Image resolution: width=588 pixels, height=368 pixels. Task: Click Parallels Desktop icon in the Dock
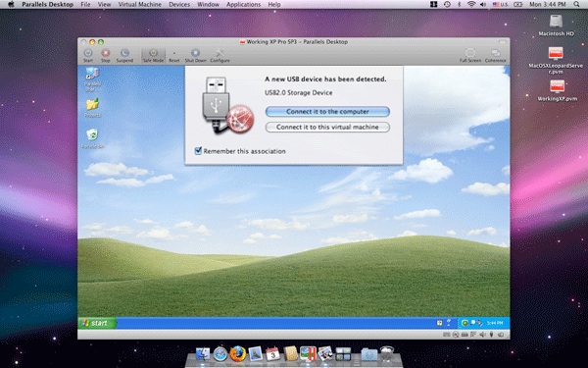click(x=308, y=353)
